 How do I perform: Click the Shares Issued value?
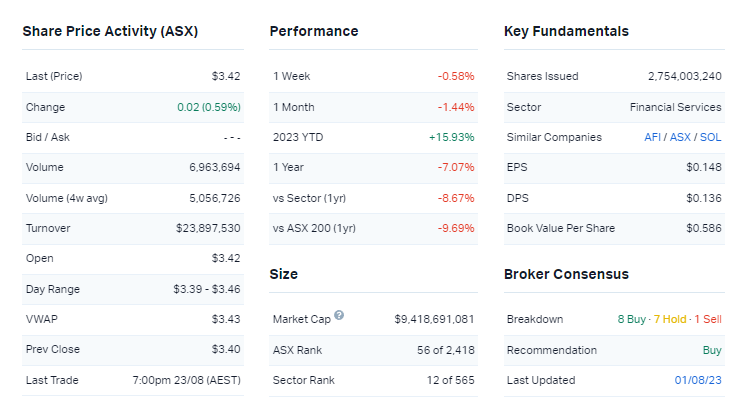[x=684, y=76]
